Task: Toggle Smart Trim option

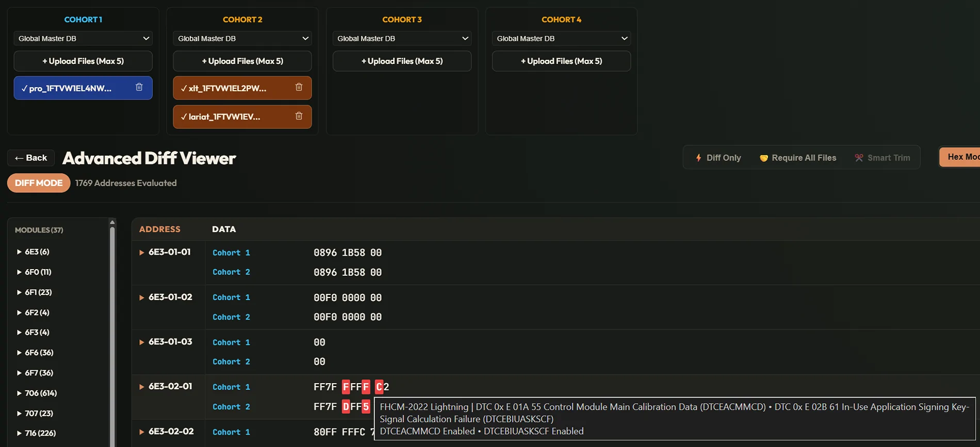Action: pos(883,158)
